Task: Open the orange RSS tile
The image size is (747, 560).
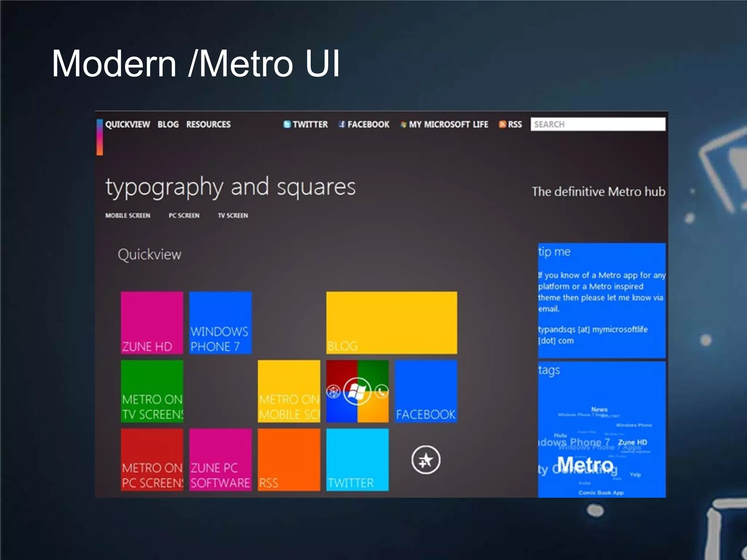Action: 289,460
